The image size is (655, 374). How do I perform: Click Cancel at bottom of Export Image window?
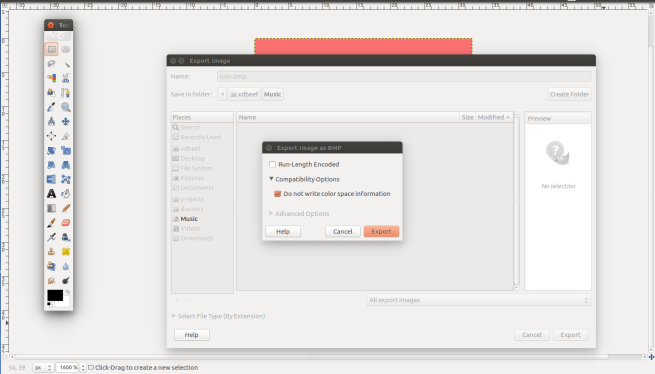tap(532, 335)
